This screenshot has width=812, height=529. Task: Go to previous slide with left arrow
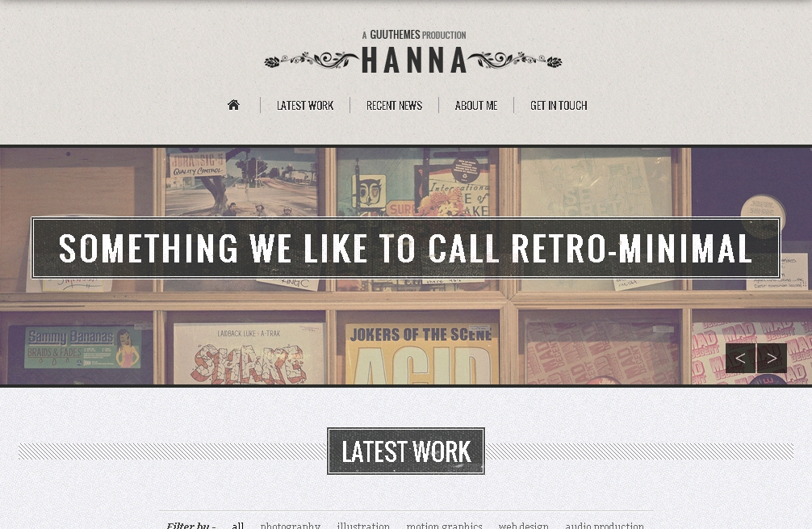point(740,358)
